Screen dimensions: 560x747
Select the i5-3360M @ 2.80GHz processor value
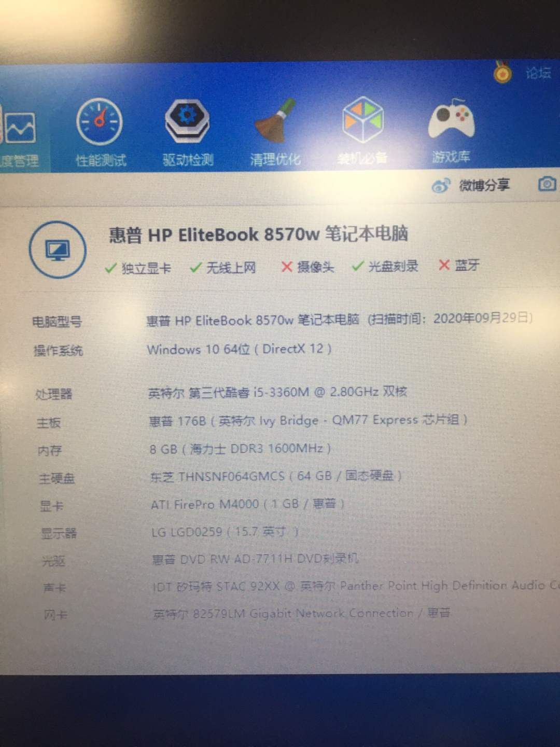[277, 392]
